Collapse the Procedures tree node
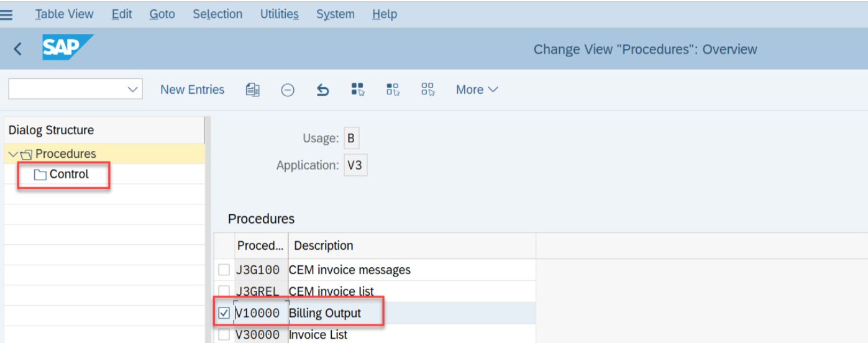 (13, 153)
